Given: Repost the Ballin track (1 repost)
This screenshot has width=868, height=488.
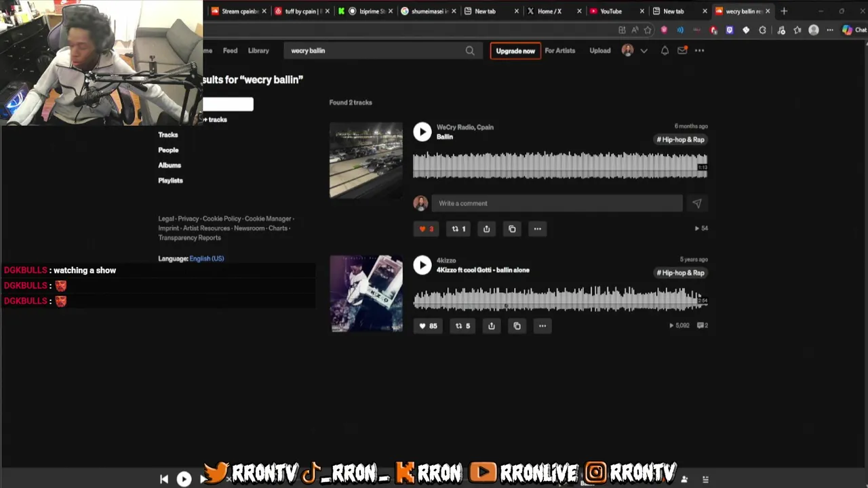Looking at the screenshot, I should 458,229.
